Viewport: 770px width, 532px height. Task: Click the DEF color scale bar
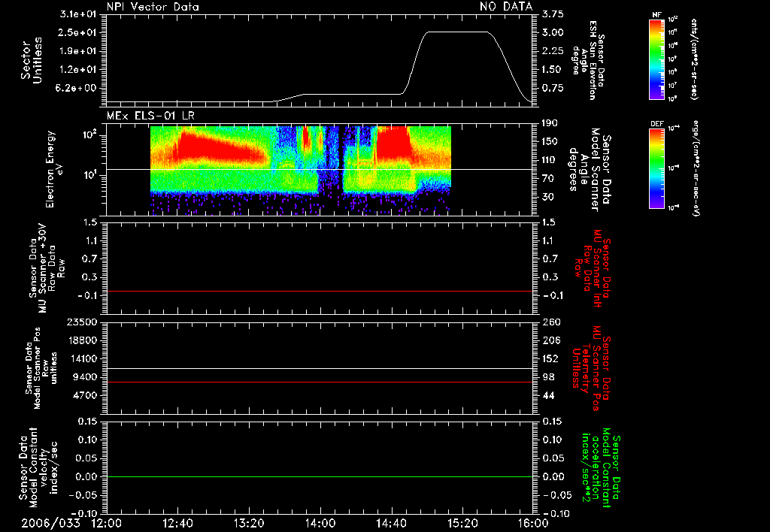coord(657,168)
